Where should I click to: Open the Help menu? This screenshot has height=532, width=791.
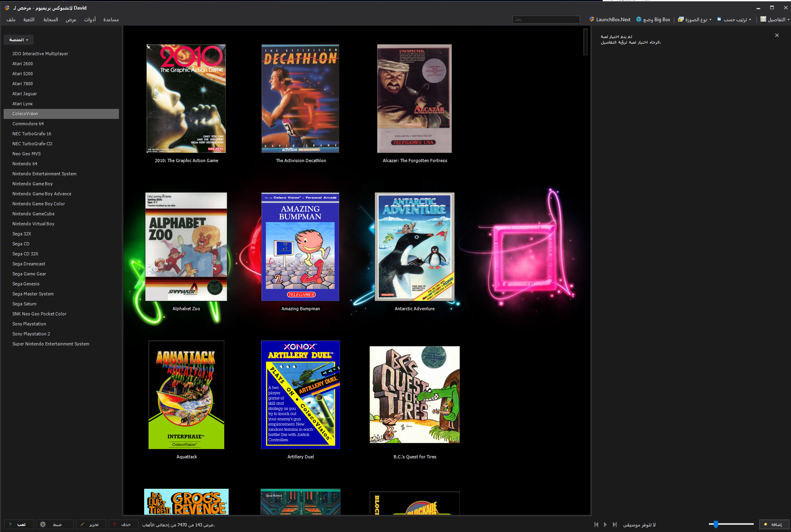tap(111, 20)
